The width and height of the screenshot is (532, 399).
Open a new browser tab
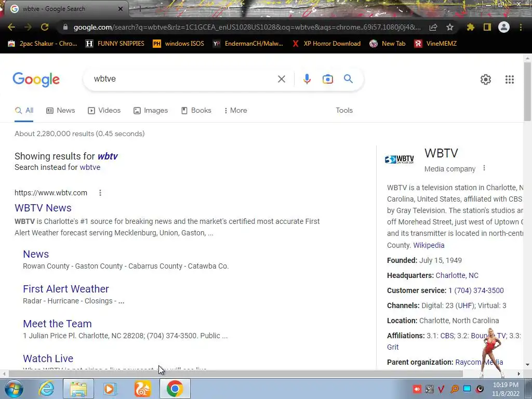(140, 9)
